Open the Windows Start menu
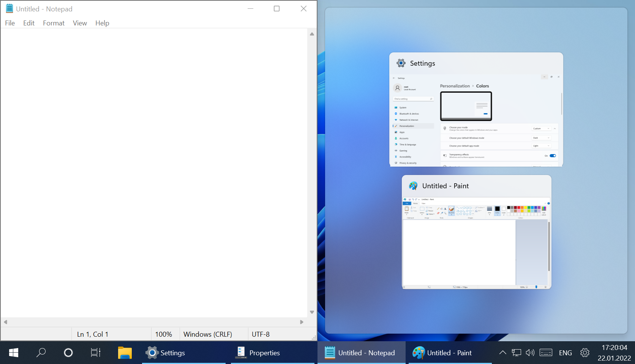 pos(14,353)
